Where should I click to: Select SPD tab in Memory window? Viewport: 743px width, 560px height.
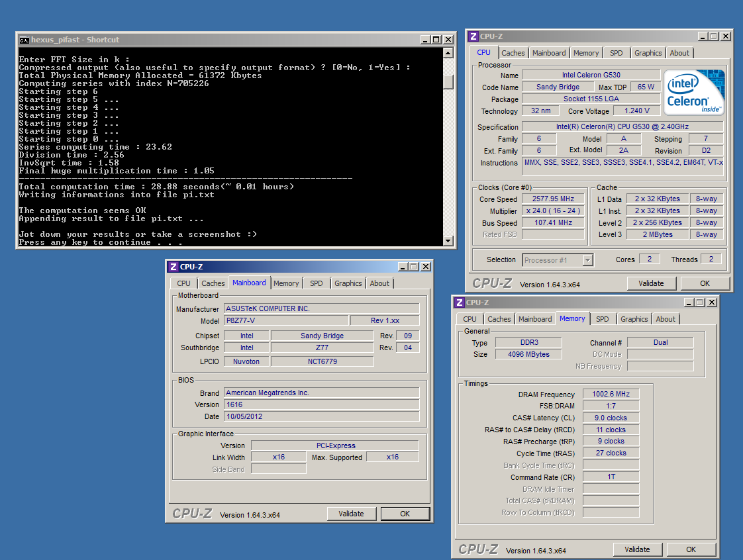point(602,319)
